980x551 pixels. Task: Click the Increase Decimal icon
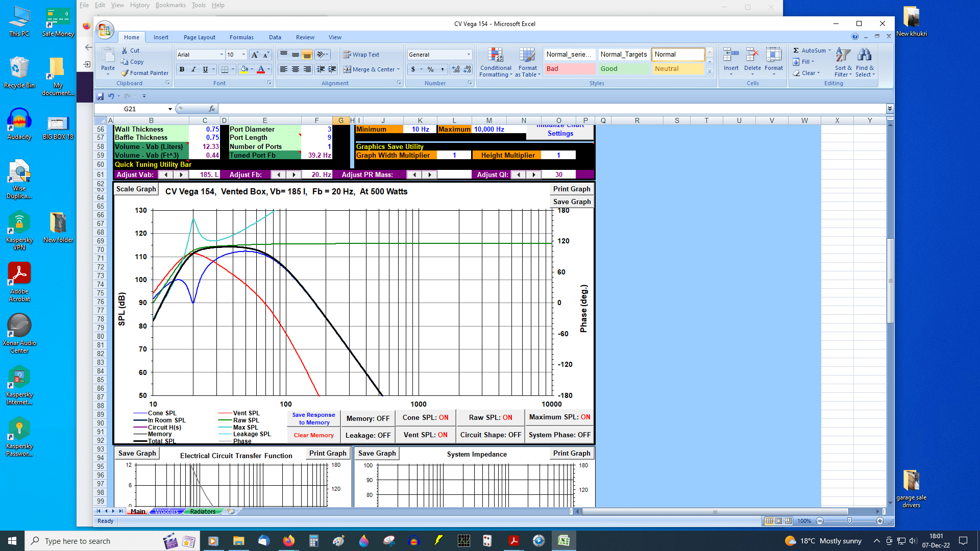(456, 69)
